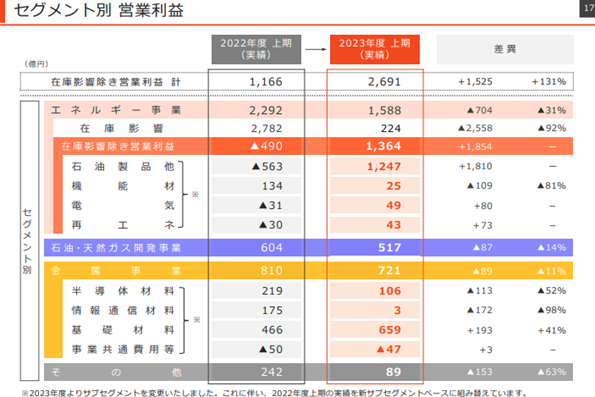Click the vertical セグメント別 side label
The image size is (595, 397).
(x=27, y=241)
